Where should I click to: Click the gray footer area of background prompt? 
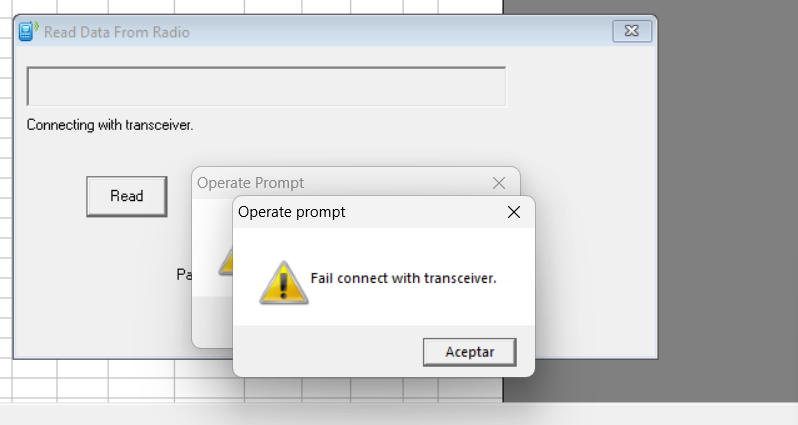pyautogui.click(x=212, y=322)
